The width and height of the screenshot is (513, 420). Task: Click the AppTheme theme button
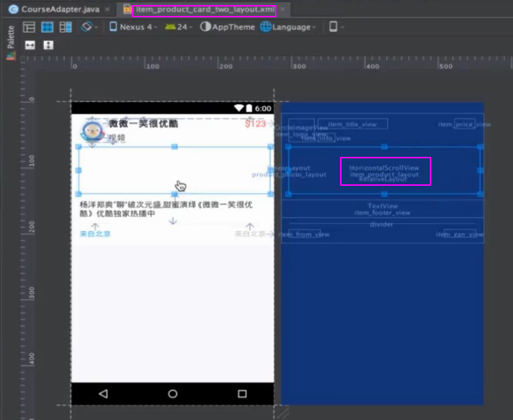click(227, 27)
